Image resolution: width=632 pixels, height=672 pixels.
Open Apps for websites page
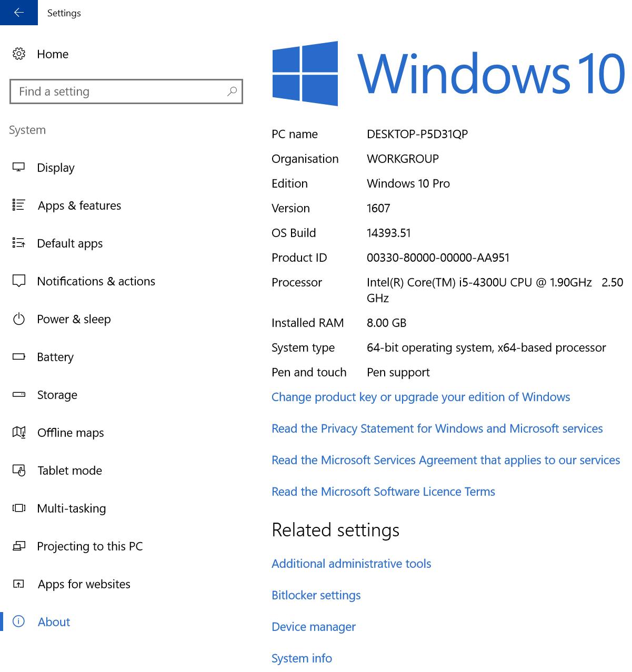(84, 584)
